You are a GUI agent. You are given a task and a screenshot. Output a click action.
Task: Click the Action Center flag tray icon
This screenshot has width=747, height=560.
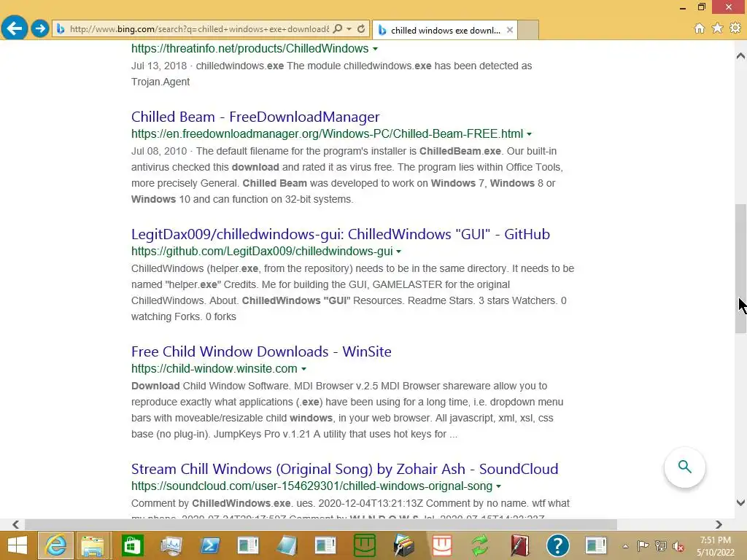pos(643,546)
